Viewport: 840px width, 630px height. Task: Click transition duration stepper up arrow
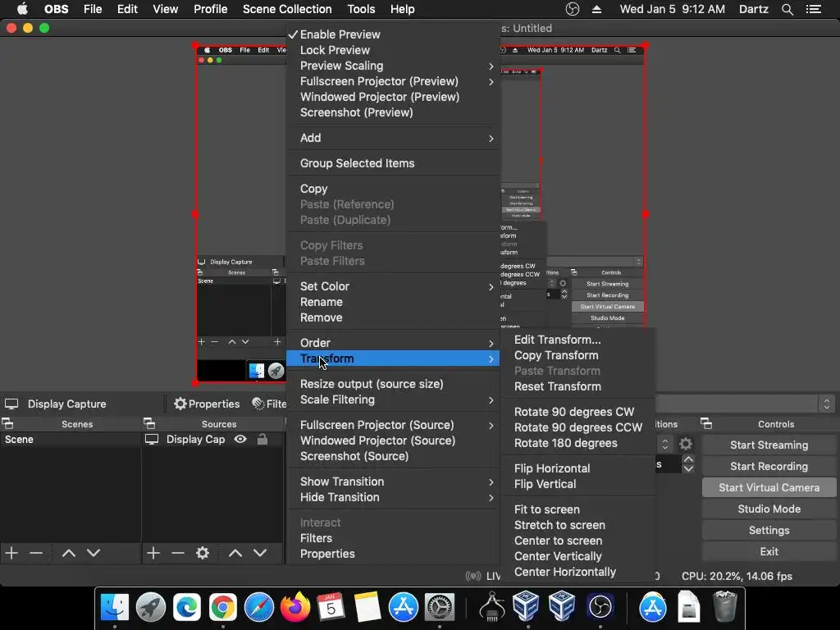[x=688, y=459]
